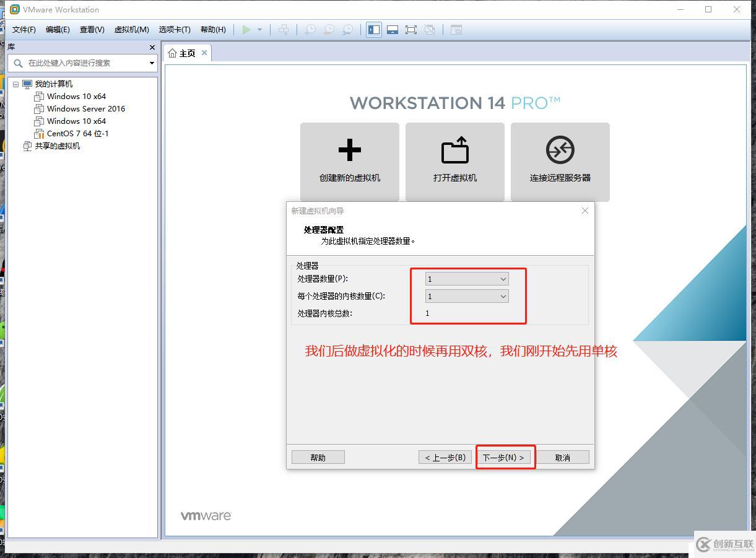The height and width of the screenshot is (558, 756).
Task: Open the 文件(F) menu
Action: coord(24,30)
